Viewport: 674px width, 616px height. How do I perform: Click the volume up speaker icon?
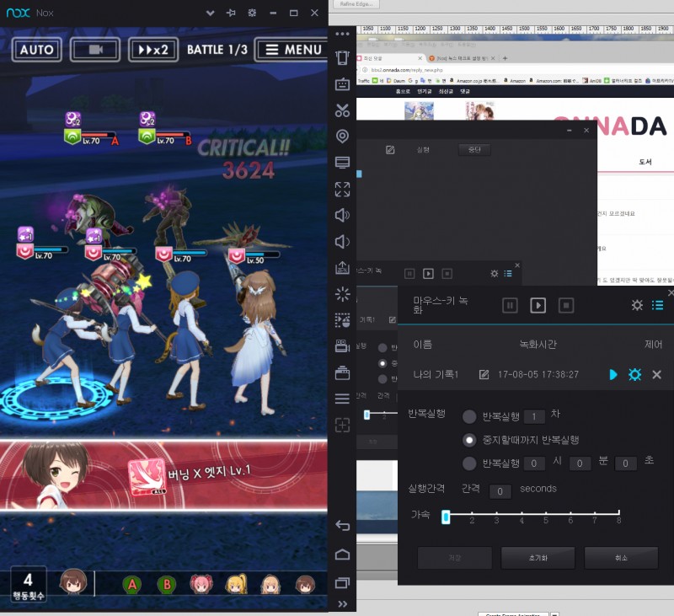coord(342,215)
